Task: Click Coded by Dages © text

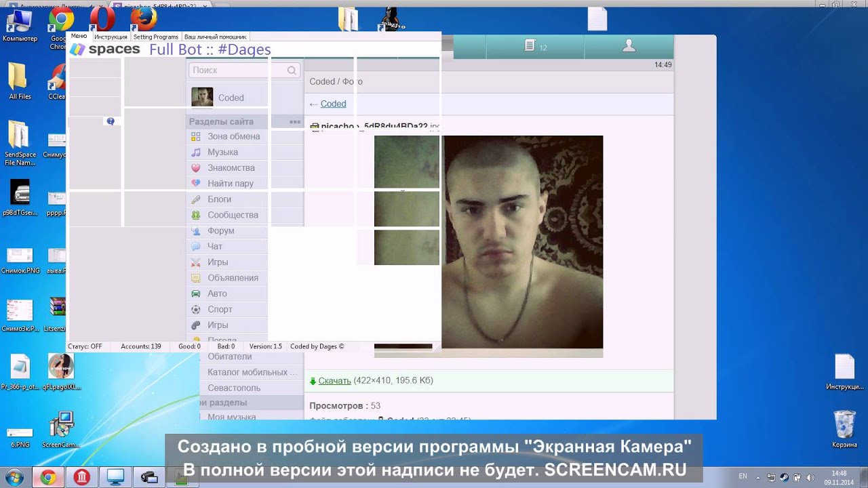Action: pos(317,346)
